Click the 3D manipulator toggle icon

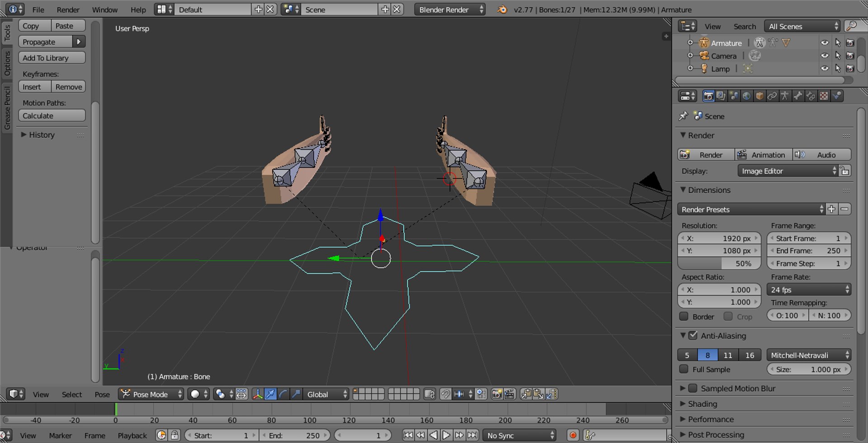(x=257, y=394)
